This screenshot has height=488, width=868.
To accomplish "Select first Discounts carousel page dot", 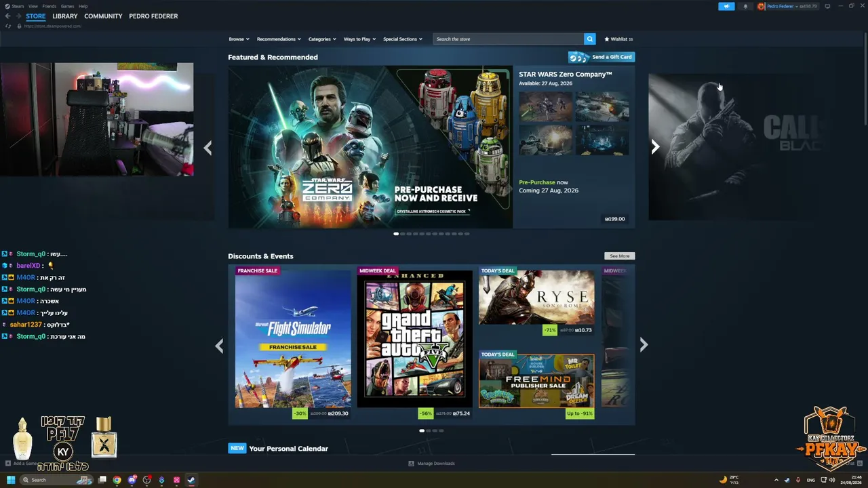I will [422, 430].
